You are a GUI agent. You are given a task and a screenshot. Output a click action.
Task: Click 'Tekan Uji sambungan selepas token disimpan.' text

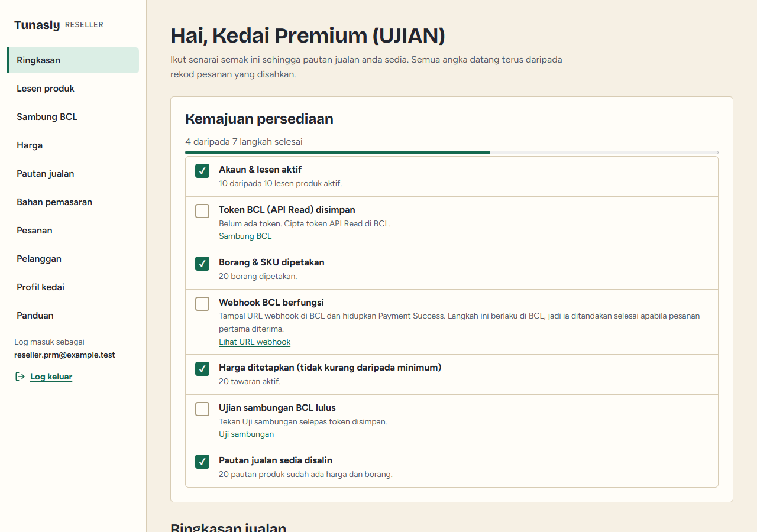click(x=303, y=422)
